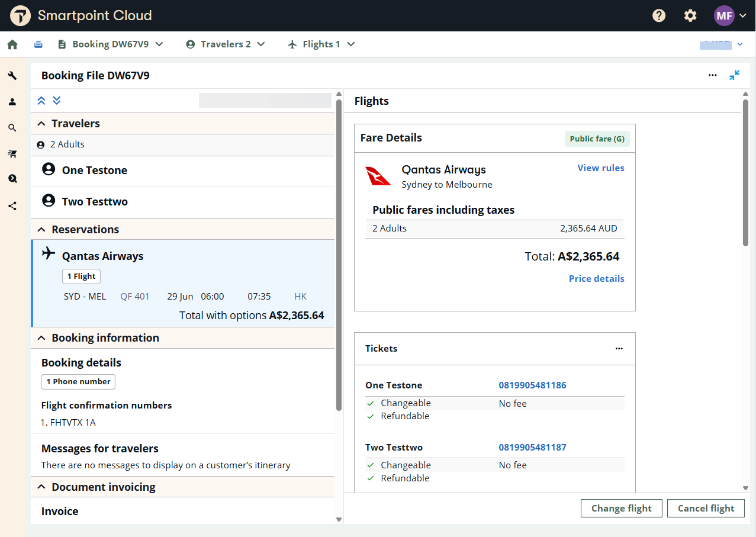
Task: Expand all sections with double down chevron
Action: [x=57, y=101]
